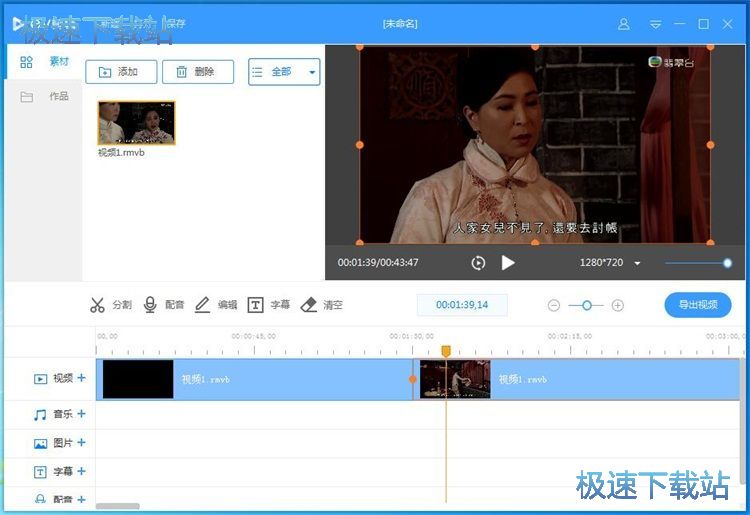
Task: Select the 配音 voiceover microphone tool
Action: coord(164,305)
